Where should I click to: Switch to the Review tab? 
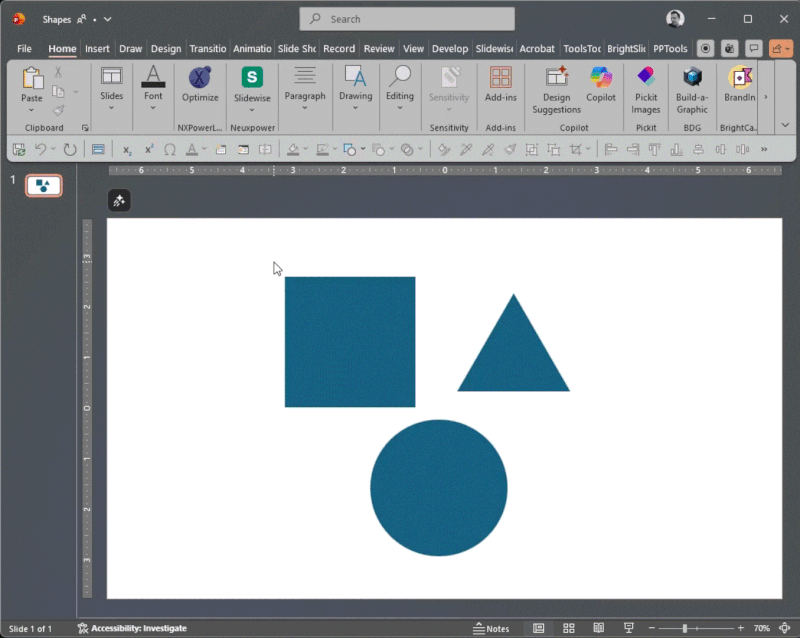379,49
